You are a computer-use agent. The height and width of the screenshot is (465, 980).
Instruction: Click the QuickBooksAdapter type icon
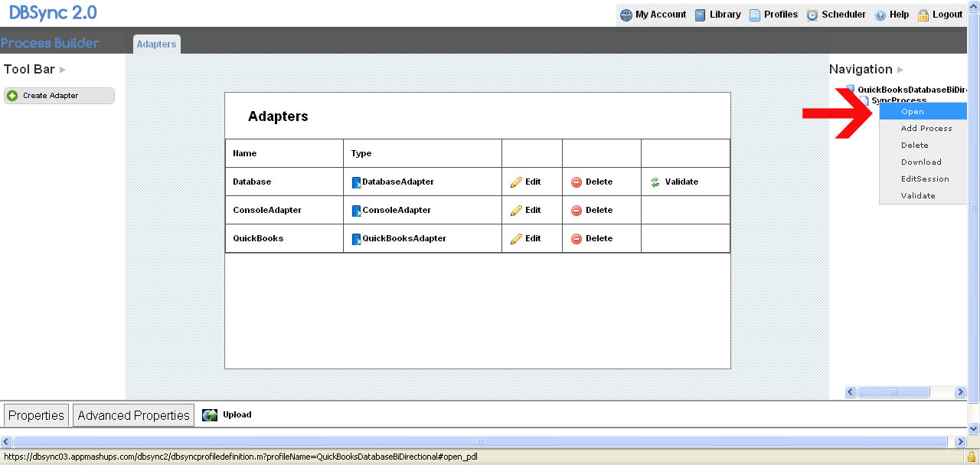click(356, 239)
